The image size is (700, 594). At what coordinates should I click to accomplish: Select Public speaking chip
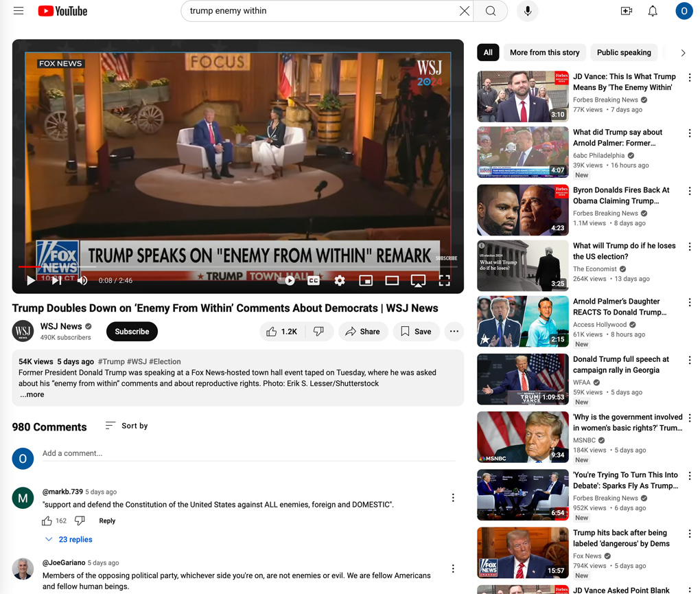[624, 52]
